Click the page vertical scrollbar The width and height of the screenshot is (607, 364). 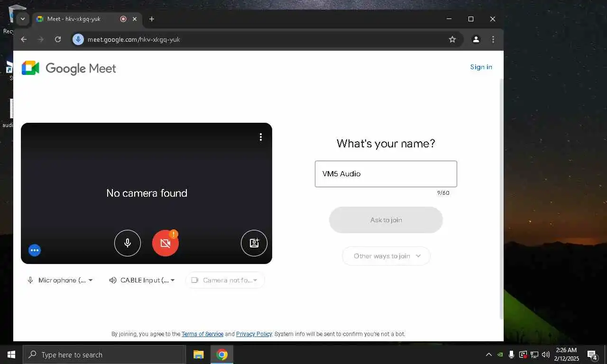click(501, 199)
